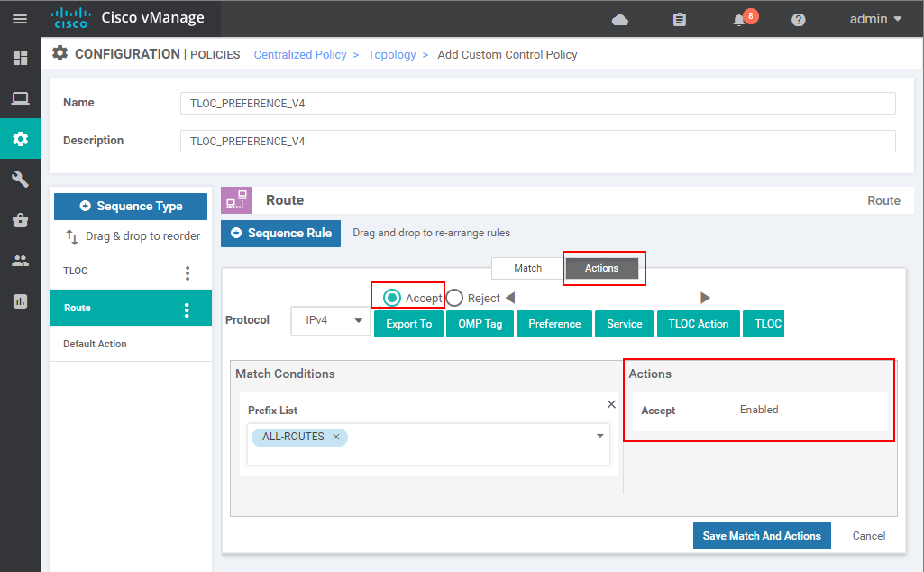
Task: Open the vAnalytics chart icon in sidebar
Action: click(x=20, y=301)
